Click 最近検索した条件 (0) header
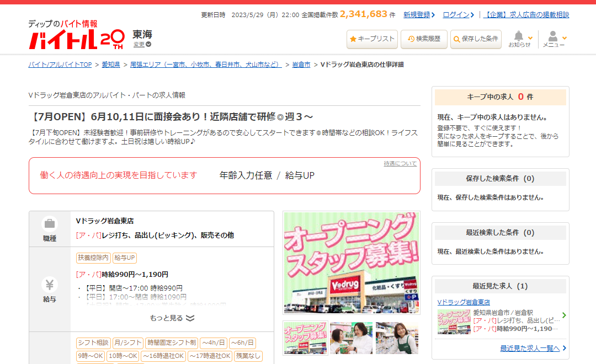This screenshot has width=596, height=364. [x=500, y=233]
